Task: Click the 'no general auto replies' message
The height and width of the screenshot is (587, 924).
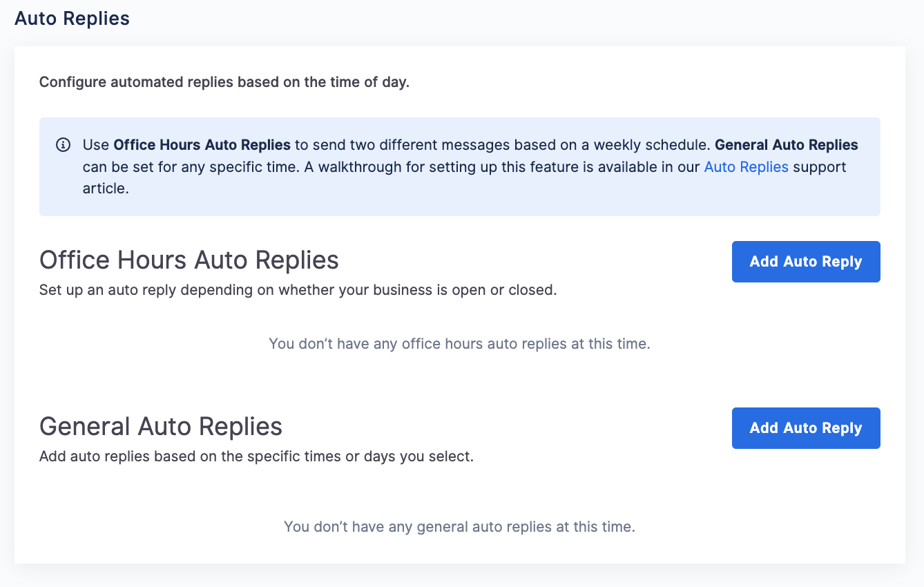Action: 459,527
